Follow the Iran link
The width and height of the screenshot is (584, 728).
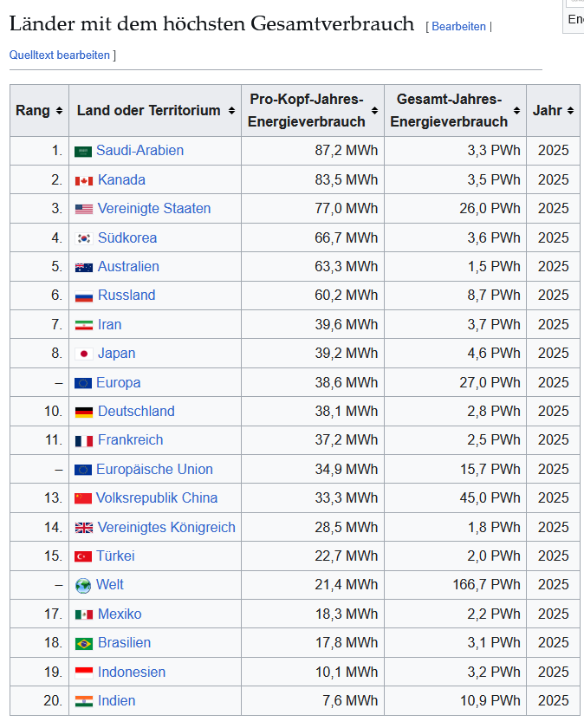point(109,324)
